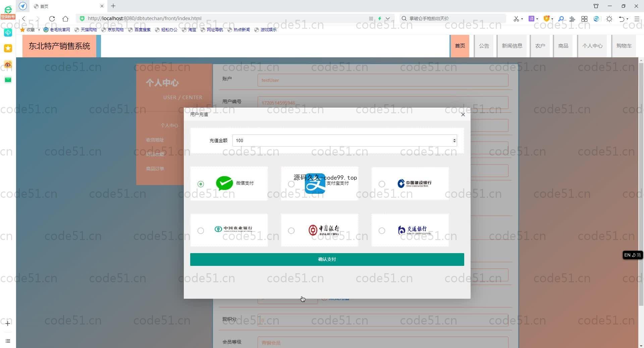Open the 农户 navigation tab
This screenshot has height=348, width=644.
pos(540,46)
